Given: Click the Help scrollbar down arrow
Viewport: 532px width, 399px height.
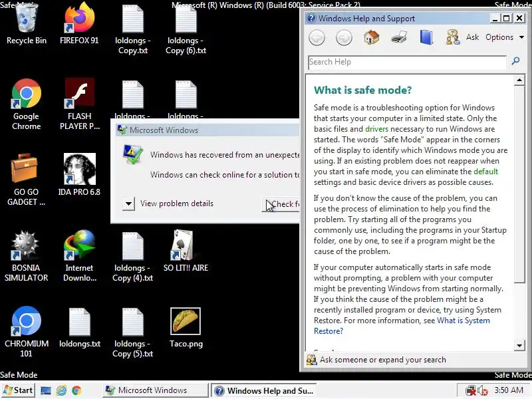Looking at the screenshot, I should pos(519,345).
